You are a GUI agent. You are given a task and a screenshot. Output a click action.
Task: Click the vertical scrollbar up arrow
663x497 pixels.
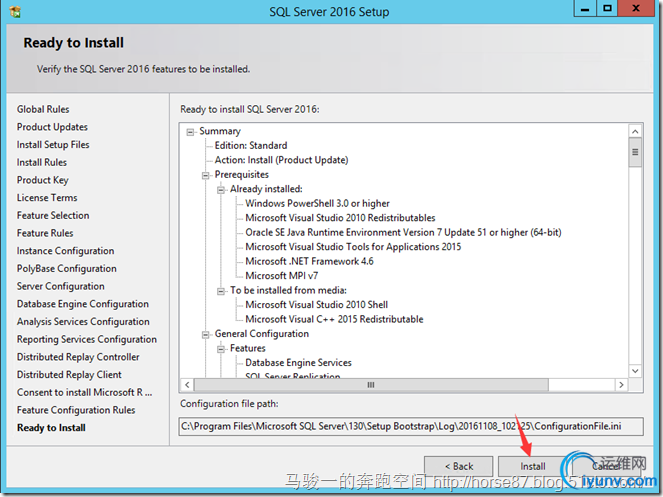pyautogui.click(x=635, y=132)
